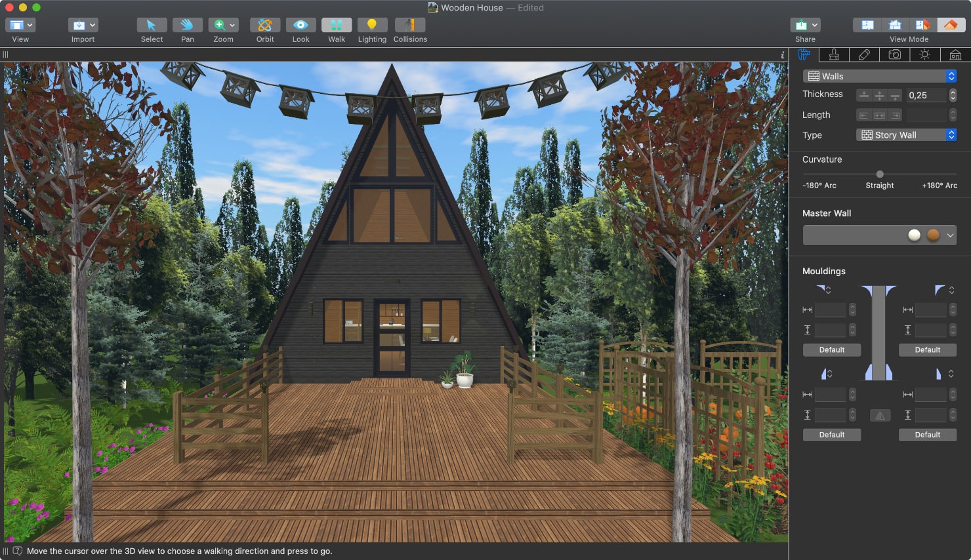Toggle Collisions detection
Screen dimensions: 971x560
tap(409, 26)
